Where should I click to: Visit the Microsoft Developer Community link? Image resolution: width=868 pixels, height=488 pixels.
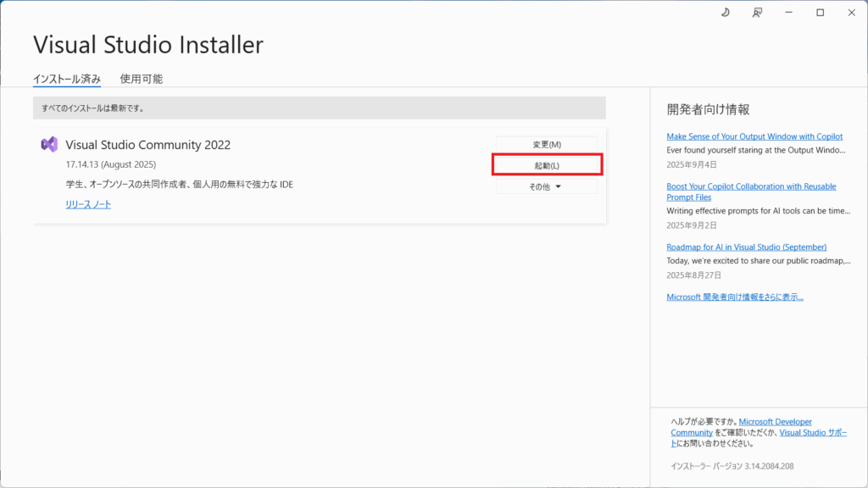775,422
